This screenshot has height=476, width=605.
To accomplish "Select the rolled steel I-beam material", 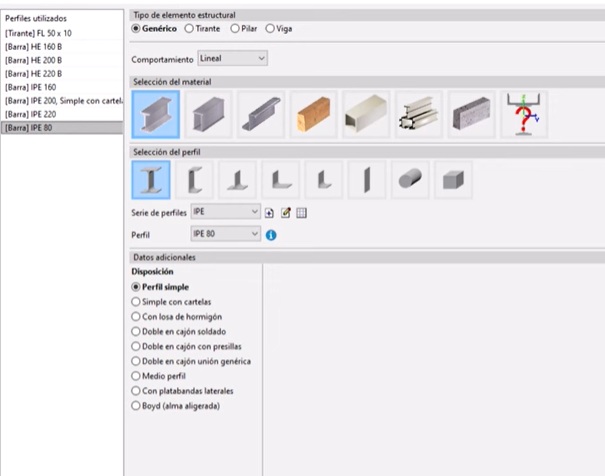I will 156,114.
